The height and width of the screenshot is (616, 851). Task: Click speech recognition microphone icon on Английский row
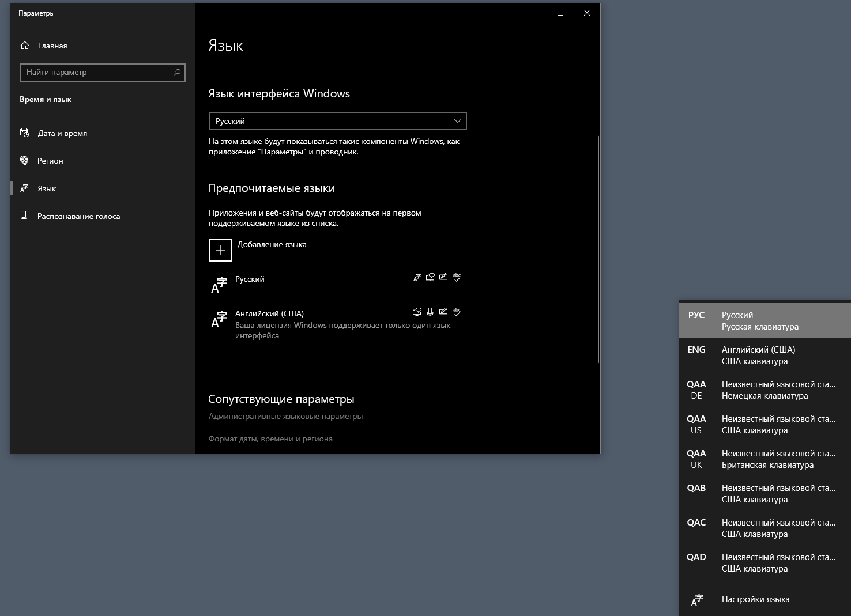[430, 312]
